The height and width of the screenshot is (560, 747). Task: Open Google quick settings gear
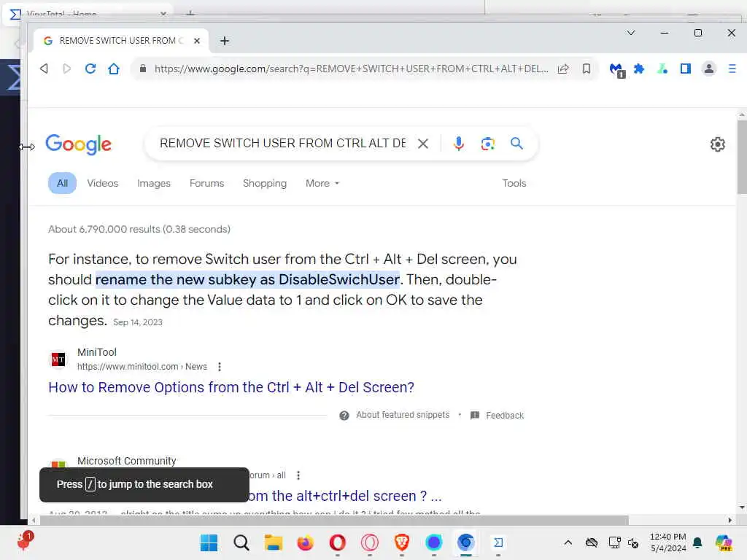pyautogui.click(x=718, y=144)
